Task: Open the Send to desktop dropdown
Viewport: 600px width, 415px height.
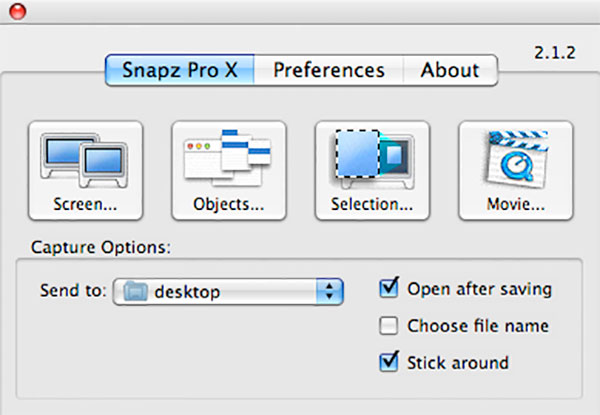Action: click(228, 292)
